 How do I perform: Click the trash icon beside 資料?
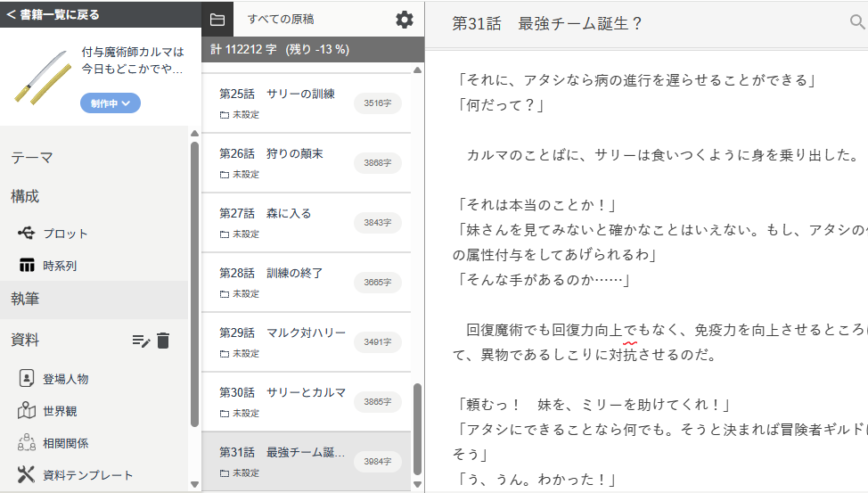[163, 340]
